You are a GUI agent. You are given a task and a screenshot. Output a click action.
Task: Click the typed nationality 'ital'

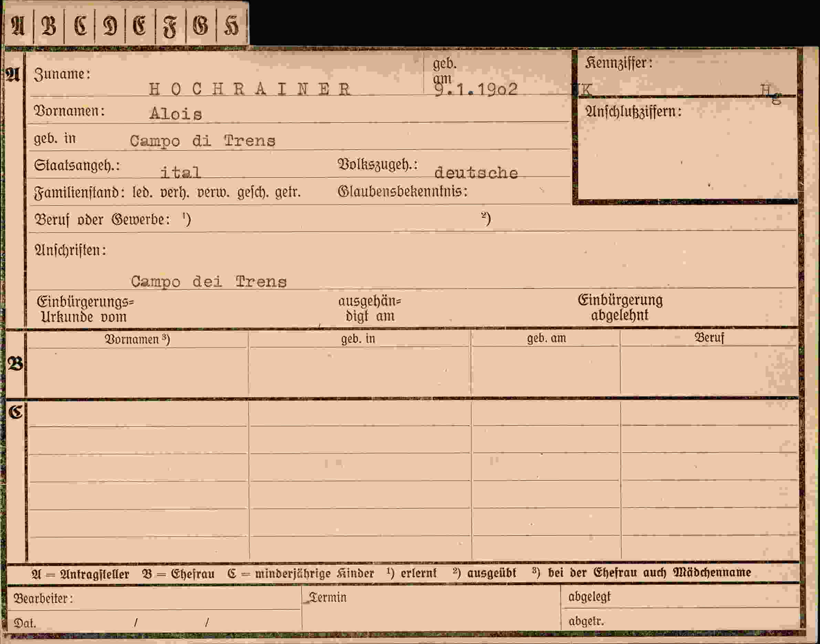(180, 172)
